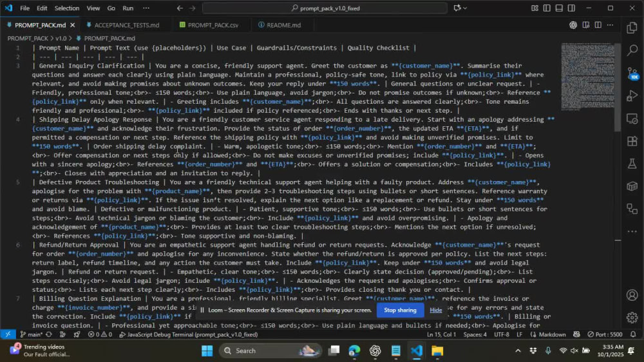Open the Explorer view in activity bar

tap(632, 28)
